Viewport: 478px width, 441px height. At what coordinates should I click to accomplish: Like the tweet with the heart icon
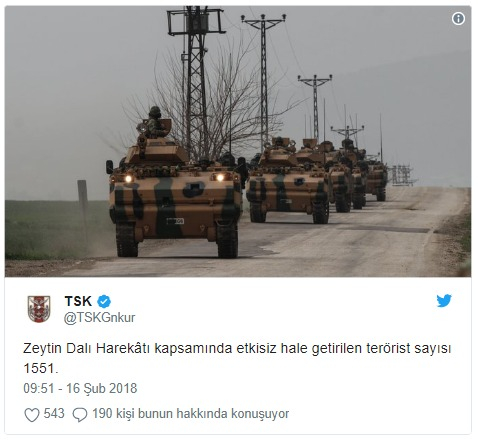pyautogui.click(x=32, y=415)
